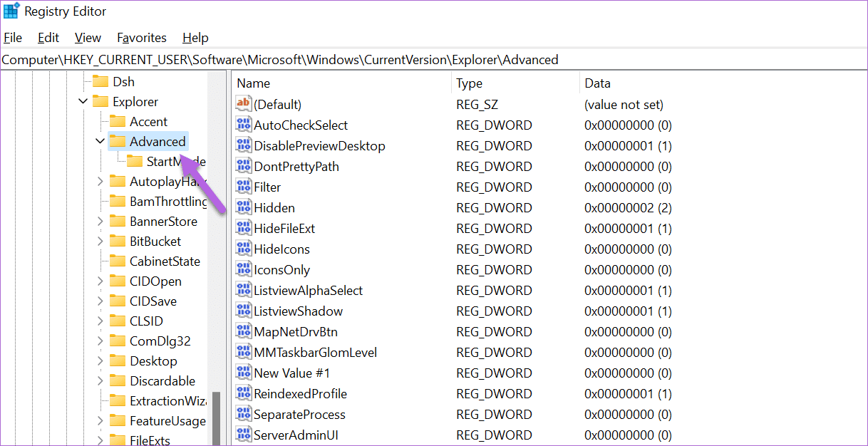
Task: Expand the AutoplayHandlers key
Action: click(x=100, y=182)
